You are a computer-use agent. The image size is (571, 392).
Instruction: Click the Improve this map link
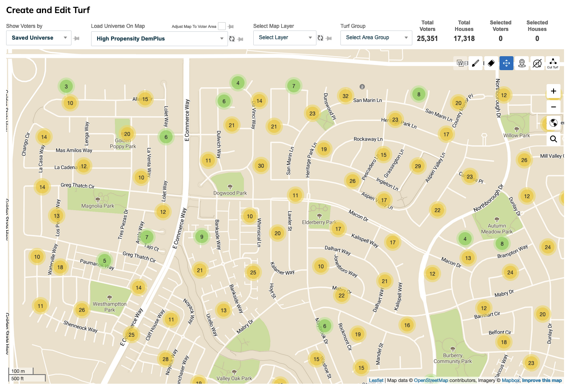tap(542, 380)
